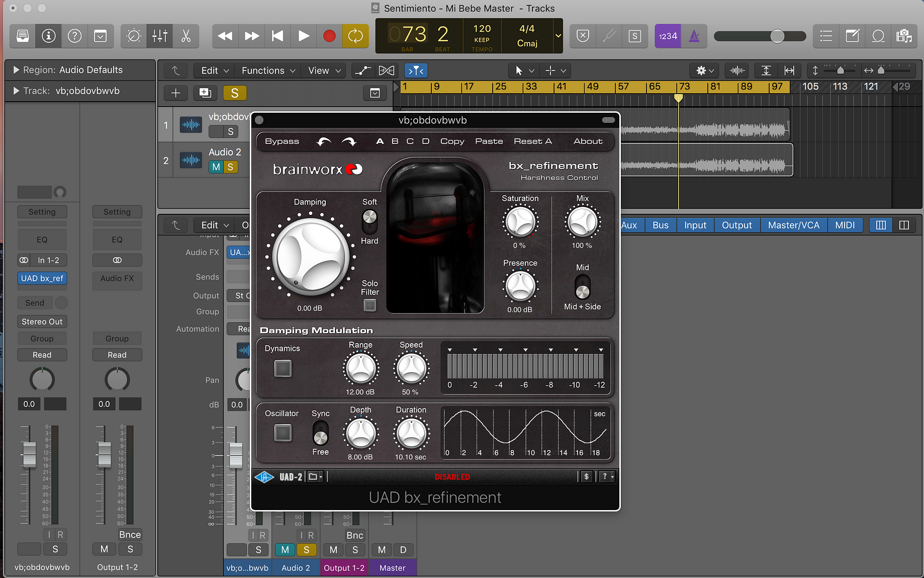Click the Fast Forward transport button
Image resolution: width=924 pixels, height=578 pixels.
(x=251, y=36)
